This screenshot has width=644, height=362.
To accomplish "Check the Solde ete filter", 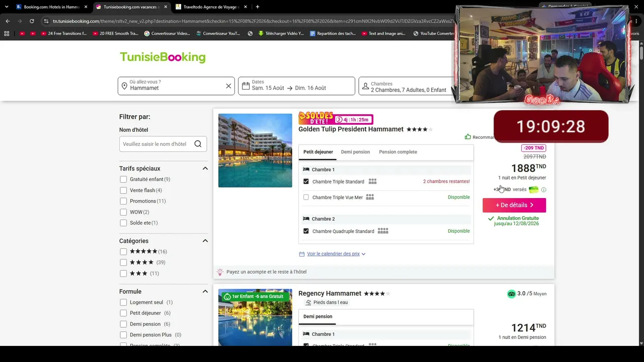I will click(x=123, y=223).
